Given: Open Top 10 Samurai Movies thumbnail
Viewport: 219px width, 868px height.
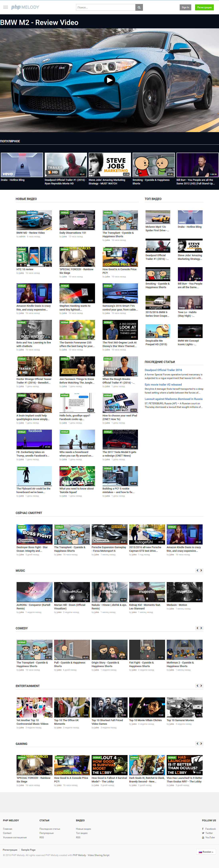Looking at the screenshot, I should click(185, 707).
